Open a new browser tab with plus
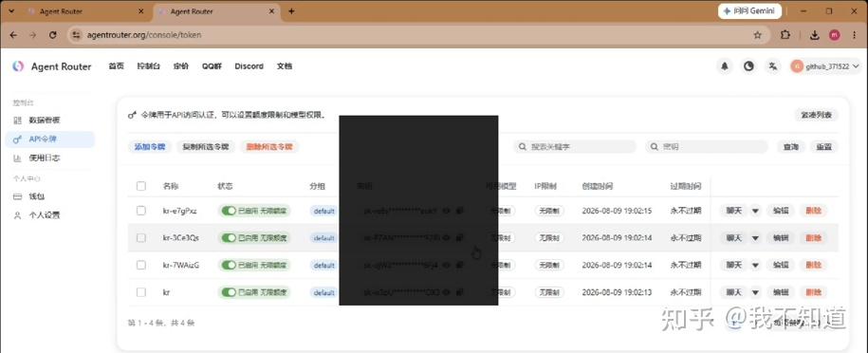868x353 pixels. [291, 11]
